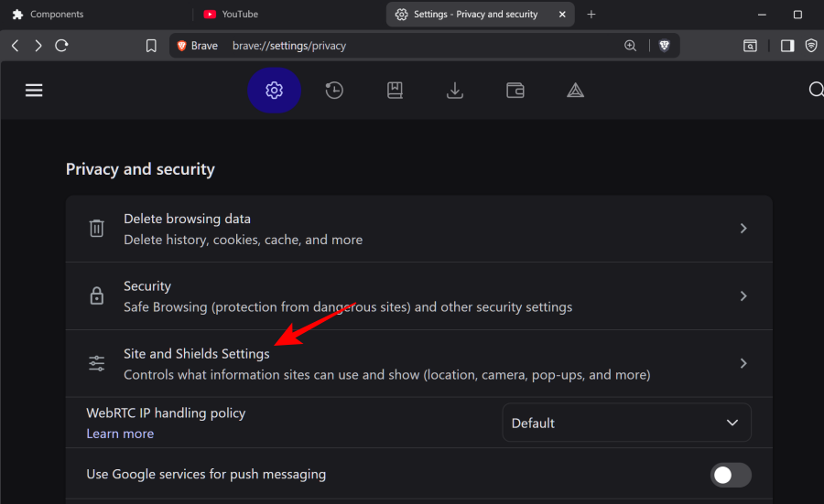Open WebRTC IP handling policy dropdown
Screen dimensions: 824x504
pyautogui.click(x=626, y=423)
